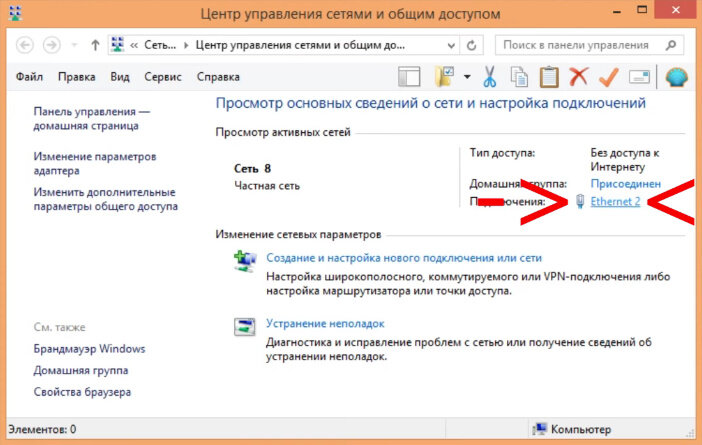The height and width of the screenshot is (445, 702).
Task: Close the network center window
Action: click(675, 10)
